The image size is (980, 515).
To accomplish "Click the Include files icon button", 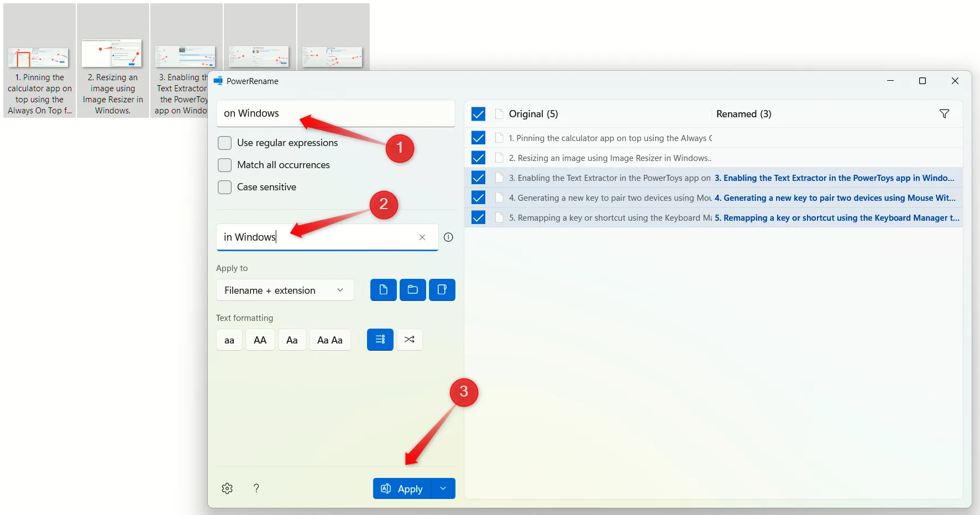I will pos(383,290).
